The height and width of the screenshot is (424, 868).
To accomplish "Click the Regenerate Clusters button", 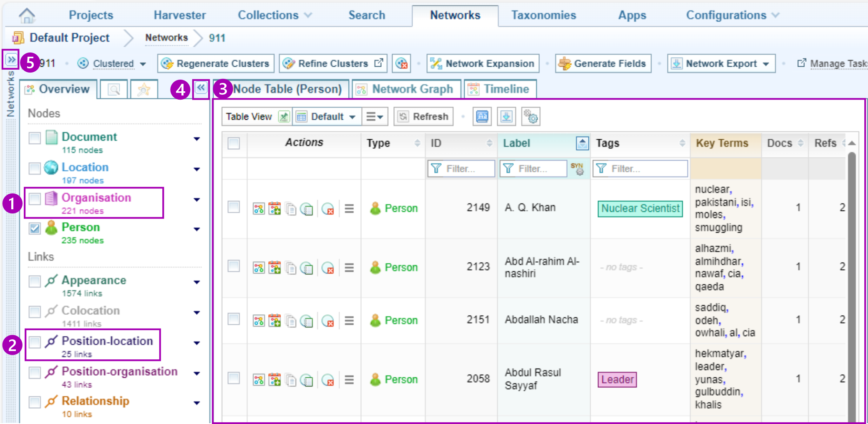I will 216,64.
